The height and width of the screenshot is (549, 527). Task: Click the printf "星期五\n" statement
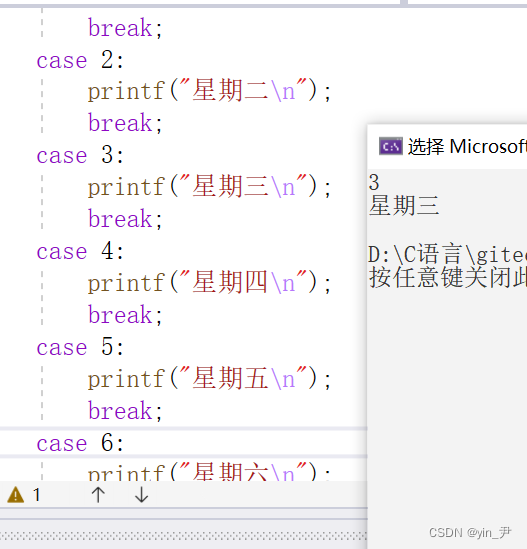point(209,378)
